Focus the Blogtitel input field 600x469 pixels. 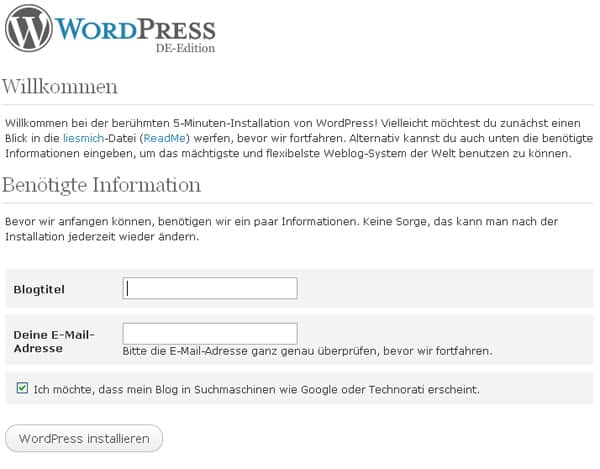tap(210, 288)
